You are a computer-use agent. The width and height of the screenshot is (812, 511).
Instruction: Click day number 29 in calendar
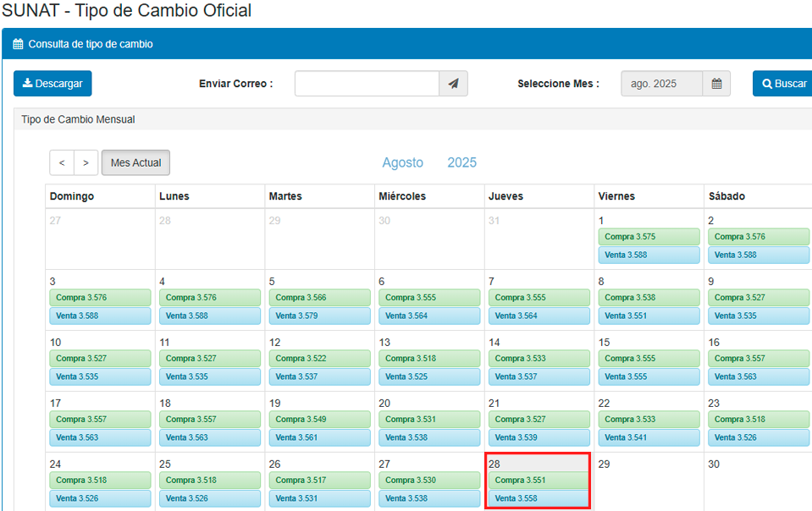point(604,464)
